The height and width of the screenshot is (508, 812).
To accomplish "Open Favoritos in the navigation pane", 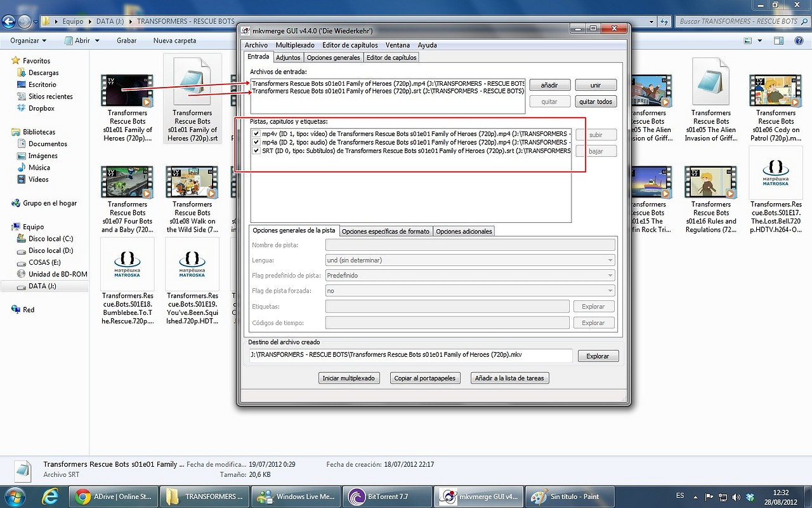I will pyautogui.click(x=36, y=61).
